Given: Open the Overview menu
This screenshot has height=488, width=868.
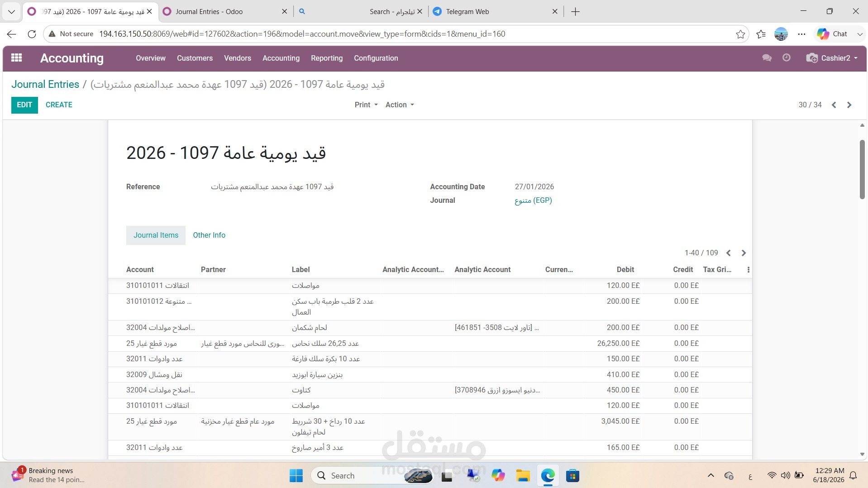Looking at the screenshot, I should [x=151, y=58].
